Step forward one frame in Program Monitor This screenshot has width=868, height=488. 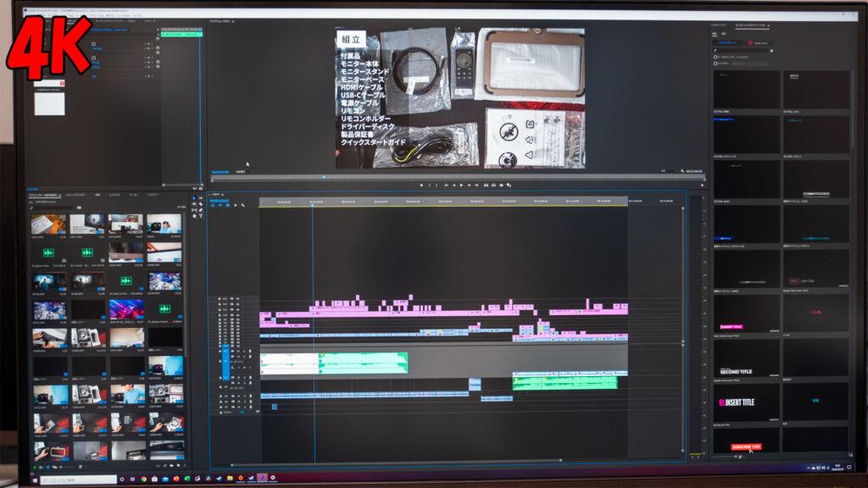[469, 186]
